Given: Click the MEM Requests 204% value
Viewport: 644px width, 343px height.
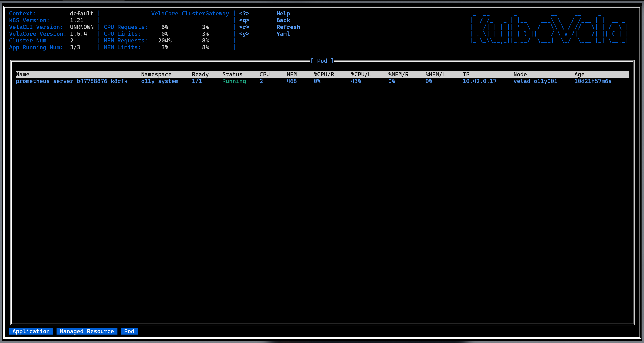Looking at the screenshot, I should [165, 40].
